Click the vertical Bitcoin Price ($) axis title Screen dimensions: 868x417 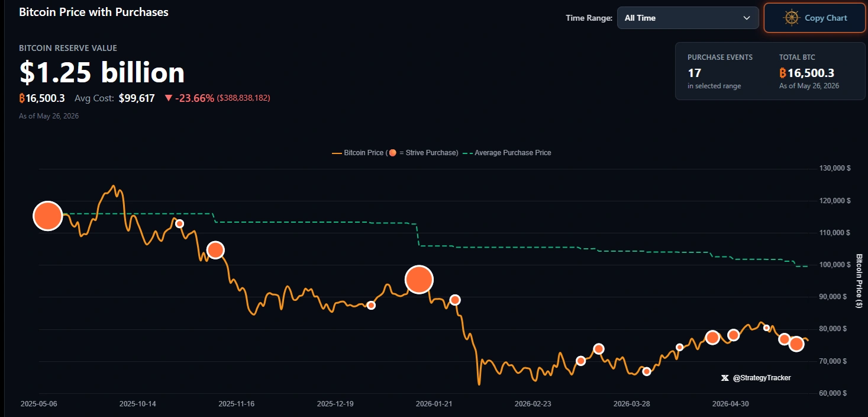(x=859, y=281)
